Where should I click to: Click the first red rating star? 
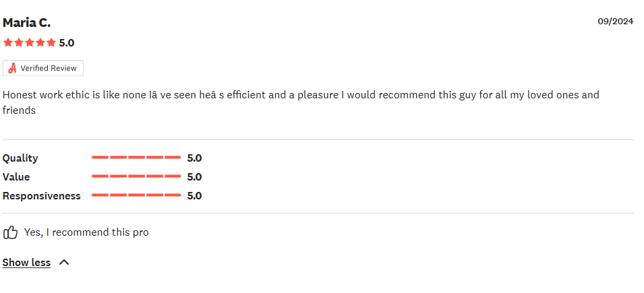(x=8, y=42)
